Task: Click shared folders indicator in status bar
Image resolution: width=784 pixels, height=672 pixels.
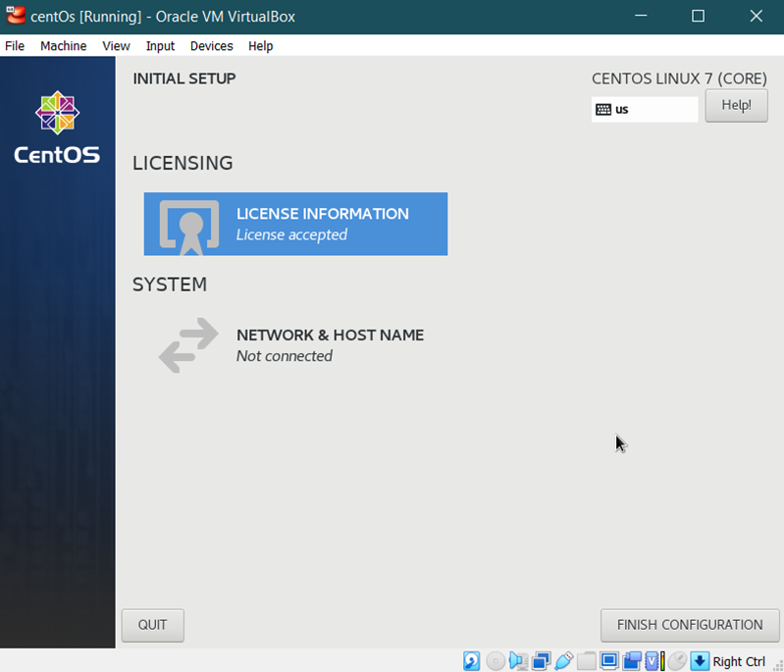Action: pos(586,660)
